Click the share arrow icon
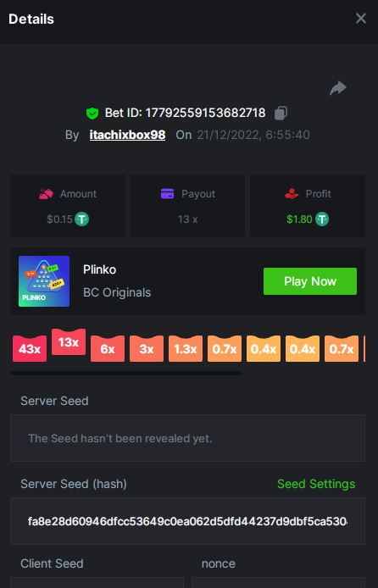The height and width of the screenshot is (588, 378). click(x=338, y=88)
